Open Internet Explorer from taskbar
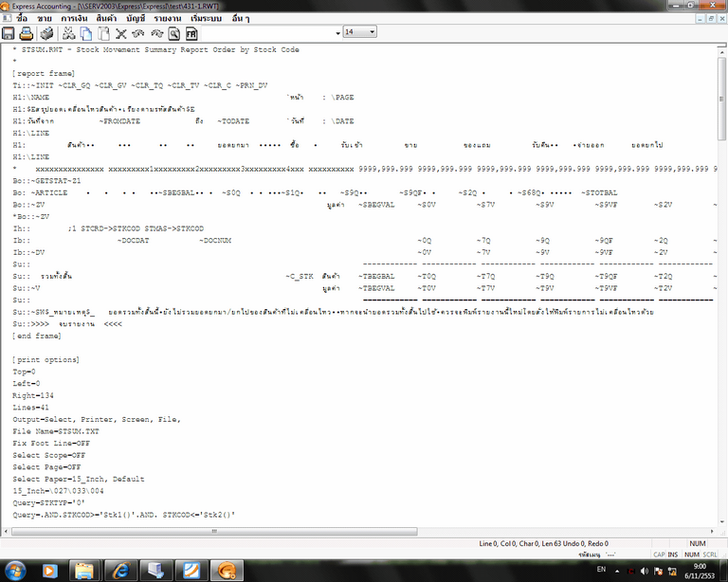The image size is (728, 582). coord(120,571)
